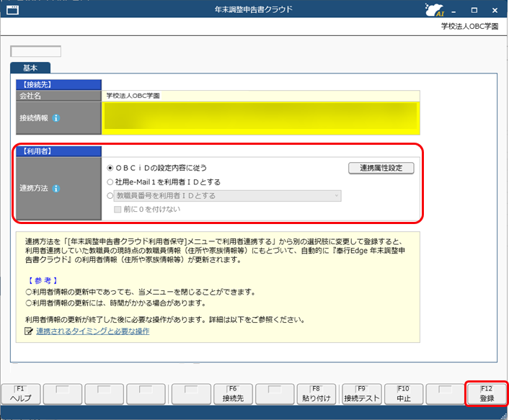Click the F10 中止 button
Image resolution: width=509 pixels, height=420 pixels.
tap(404, 394)
